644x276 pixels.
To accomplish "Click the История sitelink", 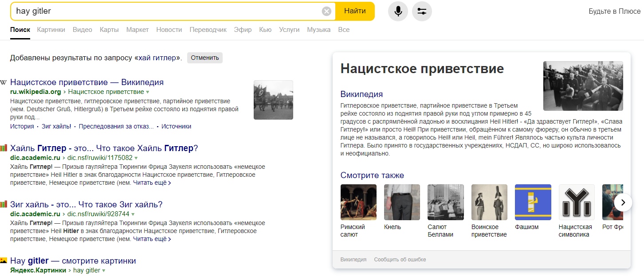I will click(x=22, y=126).
